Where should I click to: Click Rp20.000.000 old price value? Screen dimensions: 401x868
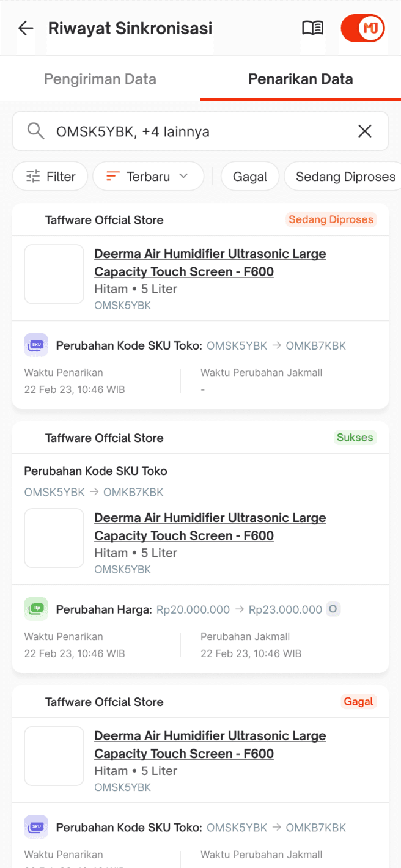tap(193, 609)
